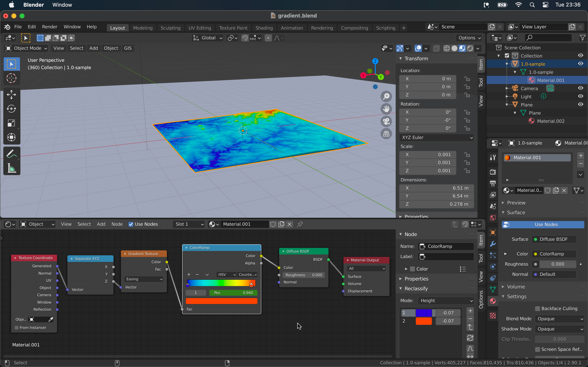Viewport: 588px width, 367px height.
Task: Select the Move tool in viewport toolbar
Action: pos(11,94)
